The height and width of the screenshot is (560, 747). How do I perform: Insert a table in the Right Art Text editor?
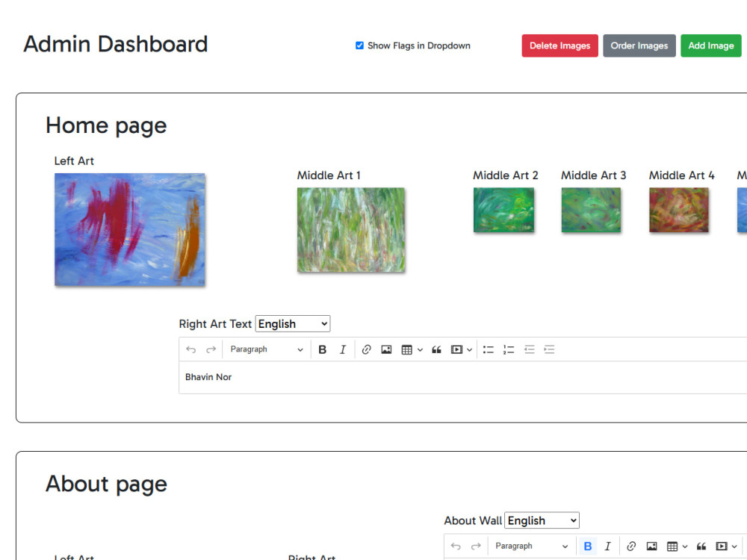tap(407, 349)
